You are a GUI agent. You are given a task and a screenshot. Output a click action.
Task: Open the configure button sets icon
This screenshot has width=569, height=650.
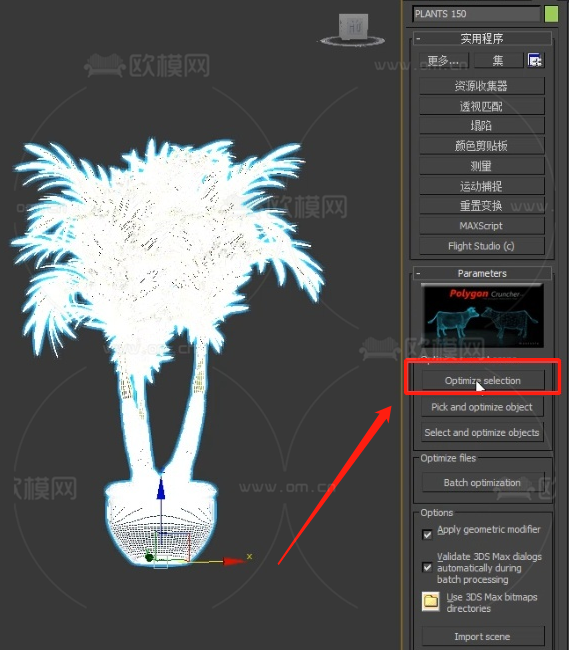coord(535,61)
